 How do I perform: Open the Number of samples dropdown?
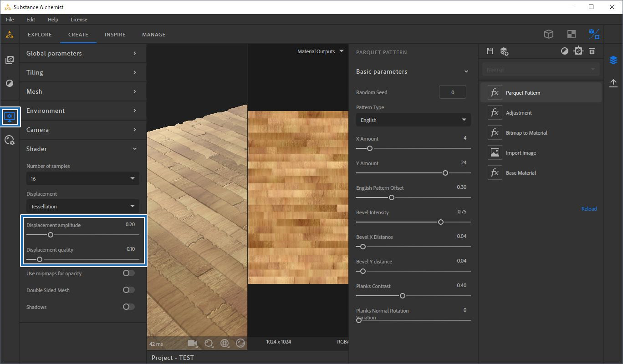point(83,178)
